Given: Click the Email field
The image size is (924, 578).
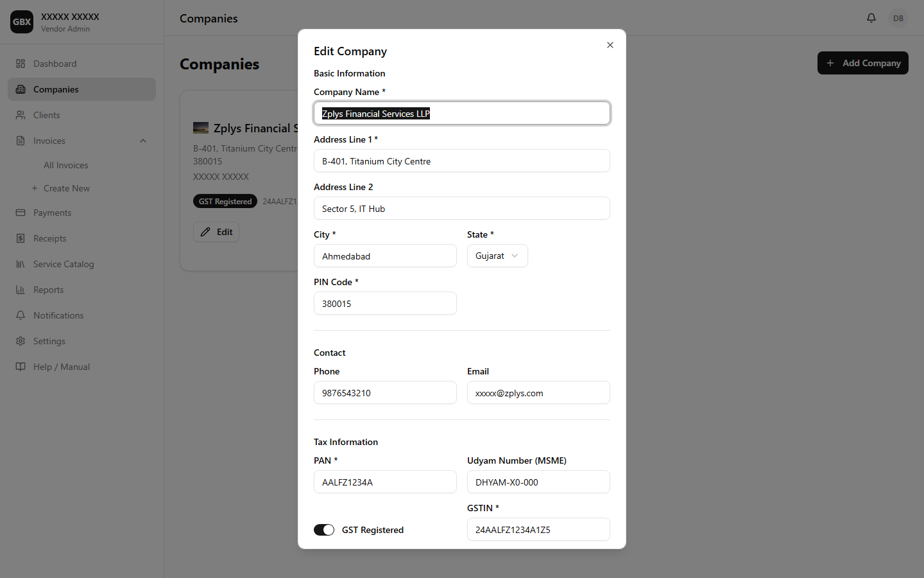Looking at the screenshot, I should point(538,392).
